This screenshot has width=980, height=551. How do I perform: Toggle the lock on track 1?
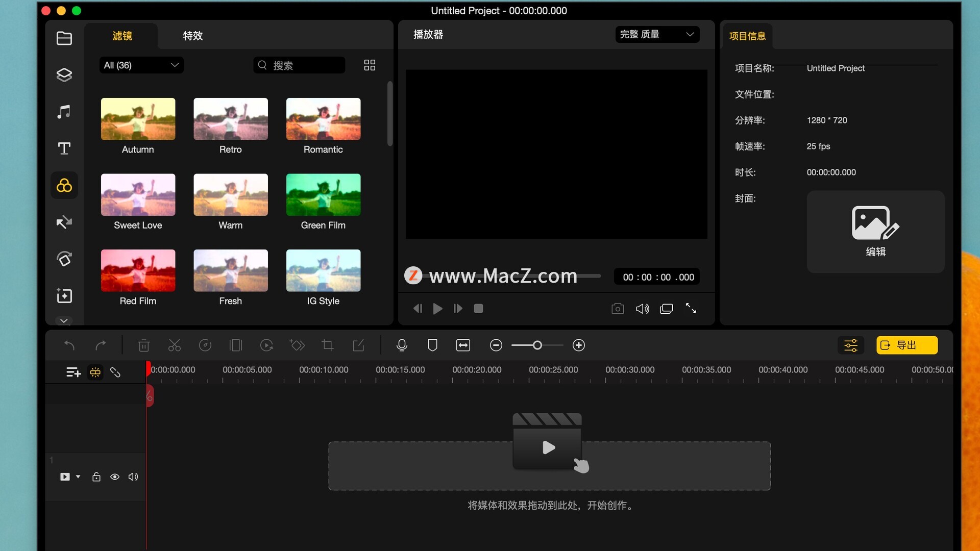point(96,477)
